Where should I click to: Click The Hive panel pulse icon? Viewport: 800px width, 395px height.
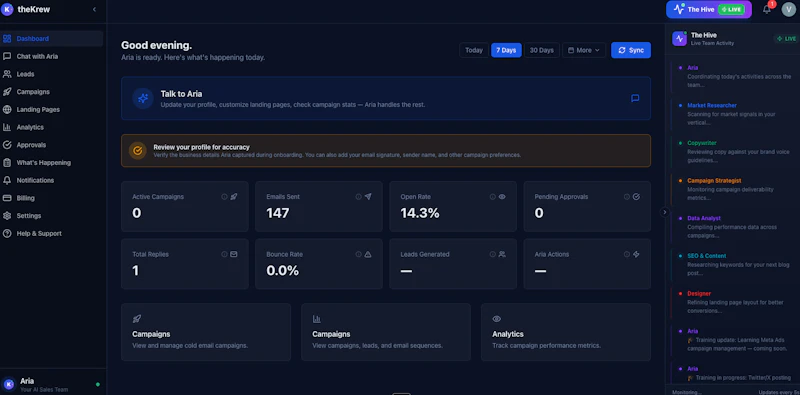680,39
